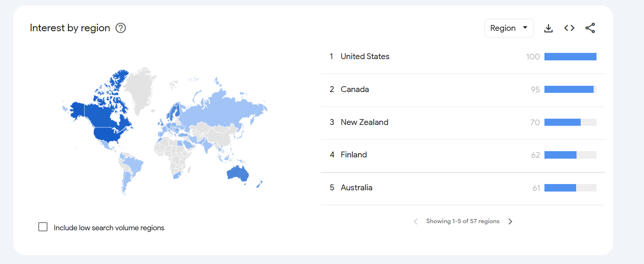Image resolution: width=644 pixels, height=264 pixels.
Task: Go to previous page of regions
Action: coord(415,222)
